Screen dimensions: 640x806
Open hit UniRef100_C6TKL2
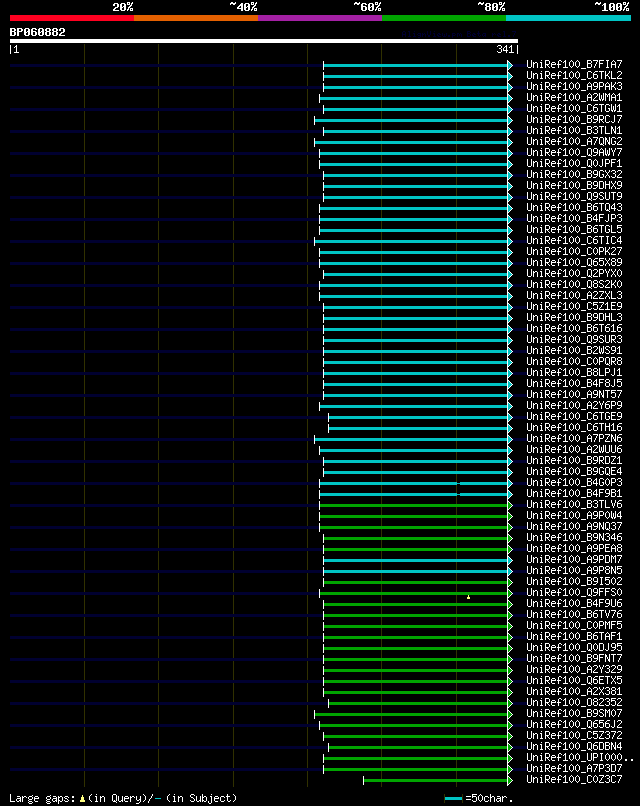574,76
